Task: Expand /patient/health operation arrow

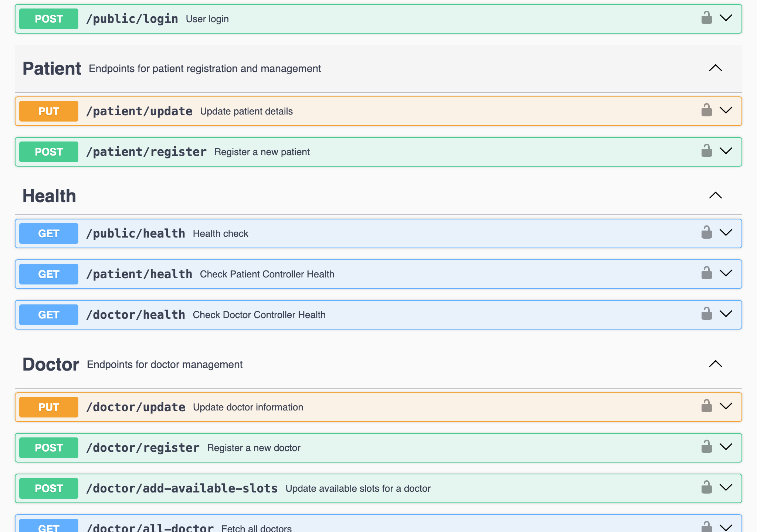Action: pyautogui.click(x=726, y=273)
